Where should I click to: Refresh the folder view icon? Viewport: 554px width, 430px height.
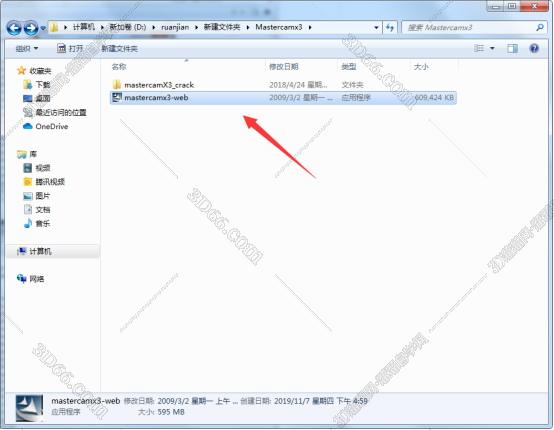390,27
